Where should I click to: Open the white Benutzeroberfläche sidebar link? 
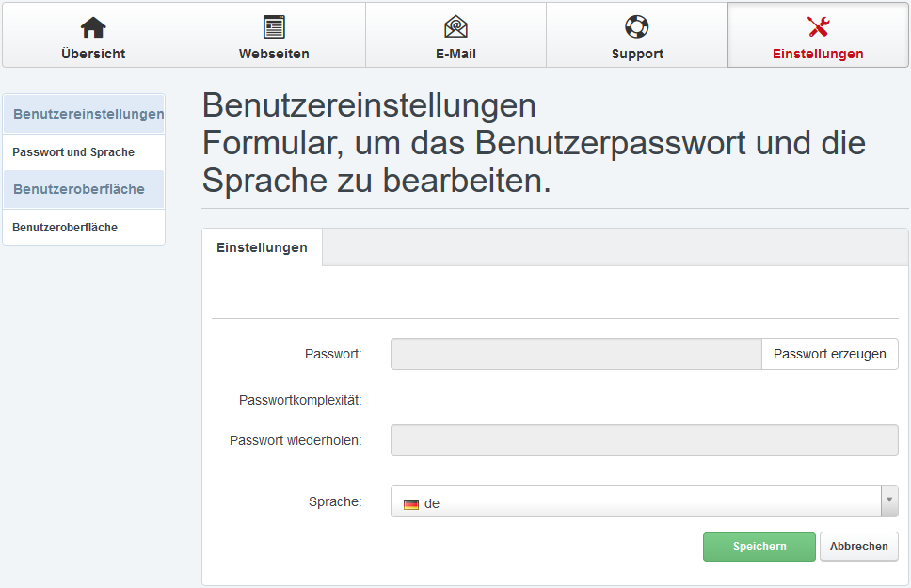[x=65, y=228]
